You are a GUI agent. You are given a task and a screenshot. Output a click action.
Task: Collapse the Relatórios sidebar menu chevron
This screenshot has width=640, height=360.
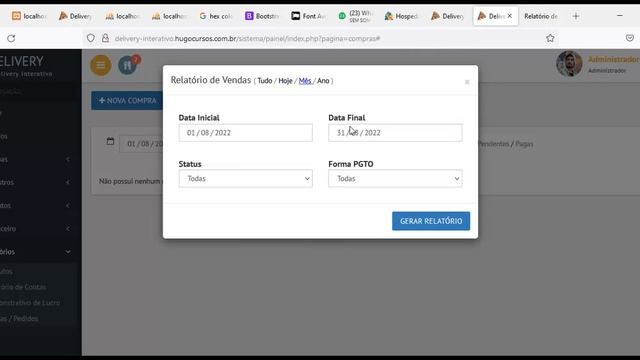[x=68, y=252]
